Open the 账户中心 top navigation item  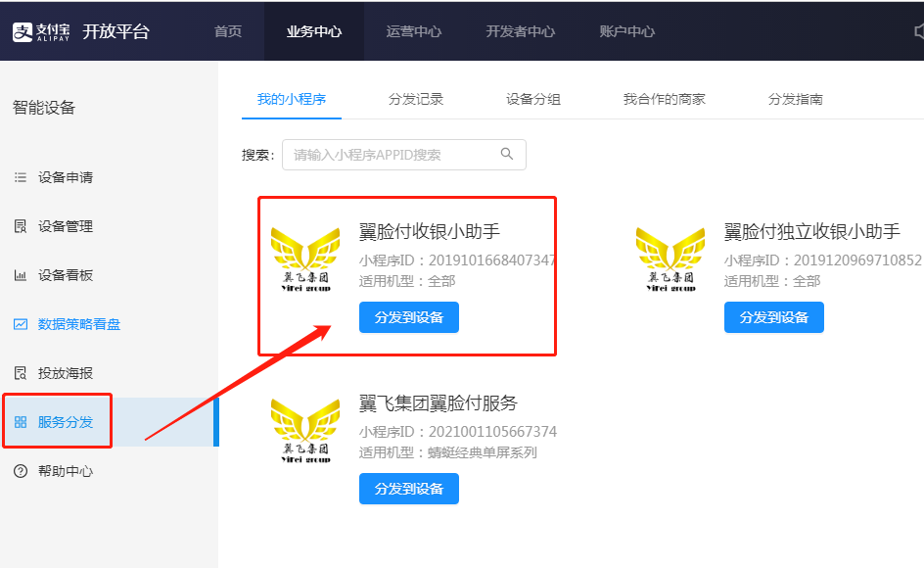[627, 31]
